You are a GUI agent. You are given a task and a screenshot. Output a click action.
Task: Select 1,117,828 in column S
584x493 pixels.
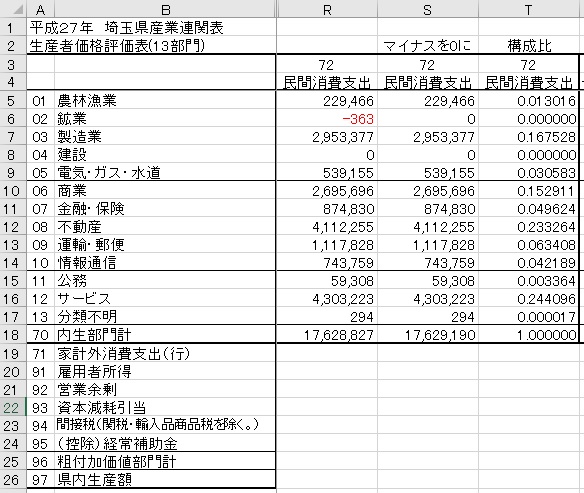pyautogui.click(x=428, y=245)
